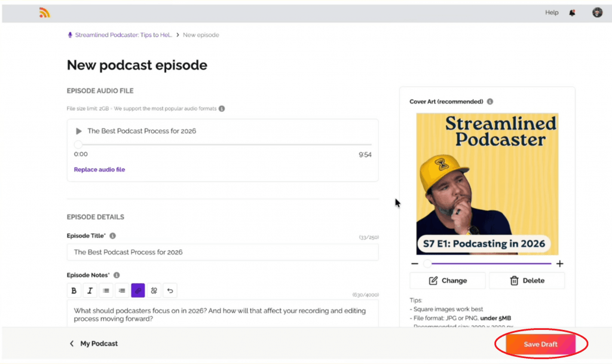Save the episode as a draft
The width and height of the screenshot is (612, 364).
(540, 344)
